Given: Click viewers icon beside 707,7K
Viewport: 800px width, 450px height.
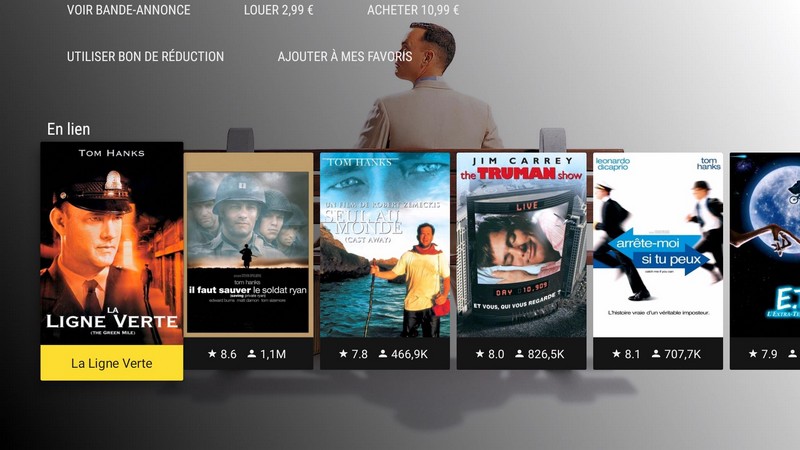Looking at the screenshot, I should coord(656,353).
